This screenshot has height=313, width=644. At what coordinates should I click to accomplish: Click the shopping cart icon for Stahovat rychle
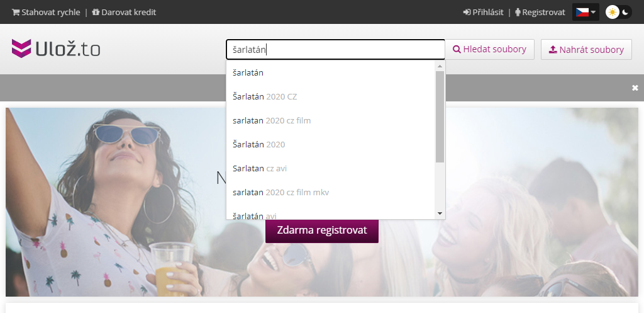click(x=16, y=12)
